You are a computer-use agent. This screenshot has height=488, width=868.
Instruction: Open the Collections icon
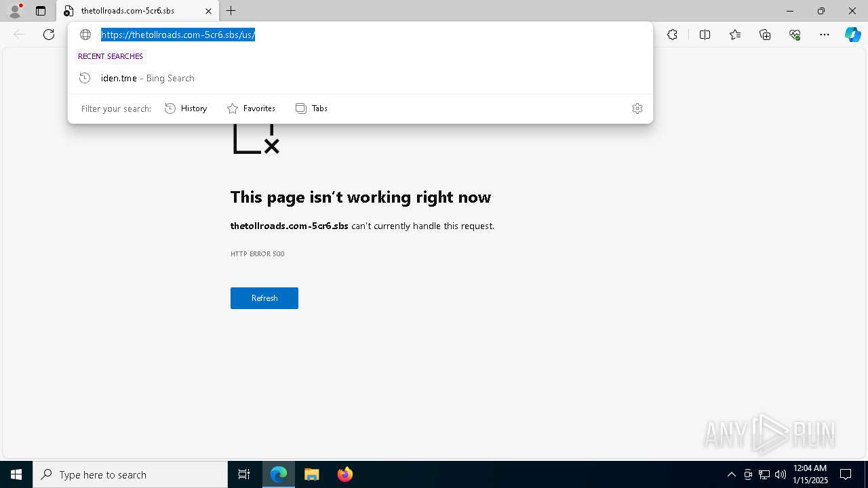765,35
